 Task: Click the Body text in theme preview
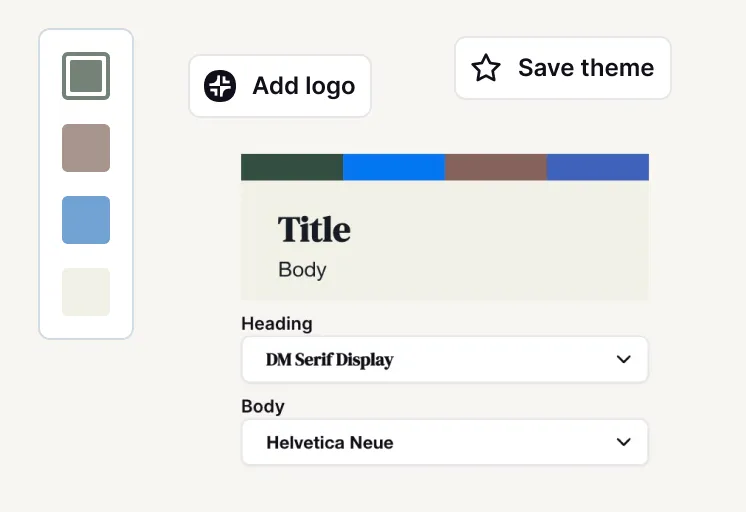pyautogui.click(x=302, y=270)
